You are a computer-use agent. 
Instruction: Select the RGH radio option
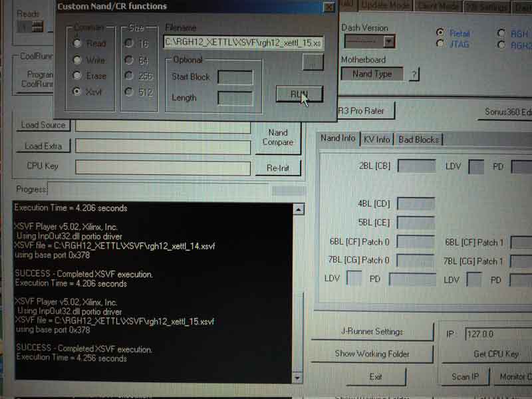(501, 33)
